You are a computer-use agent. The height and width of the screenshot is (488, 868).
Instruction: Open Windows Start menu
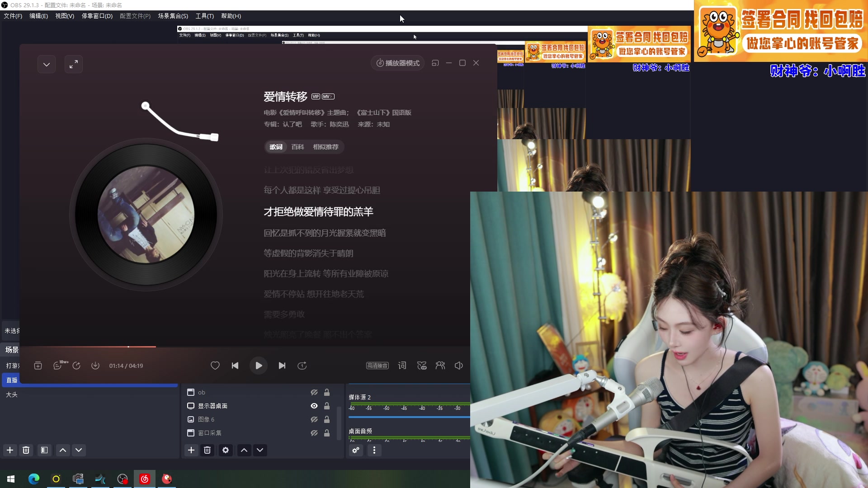(11, 479)
